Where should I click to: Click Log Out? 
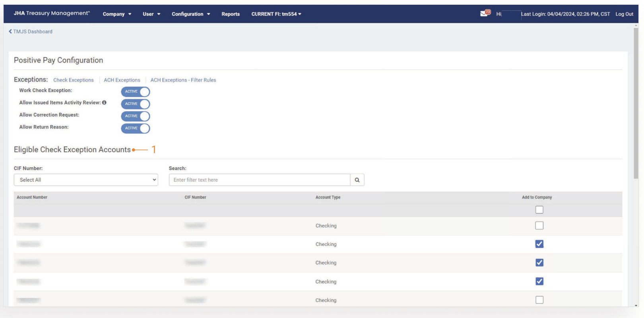tap(624, 14)
